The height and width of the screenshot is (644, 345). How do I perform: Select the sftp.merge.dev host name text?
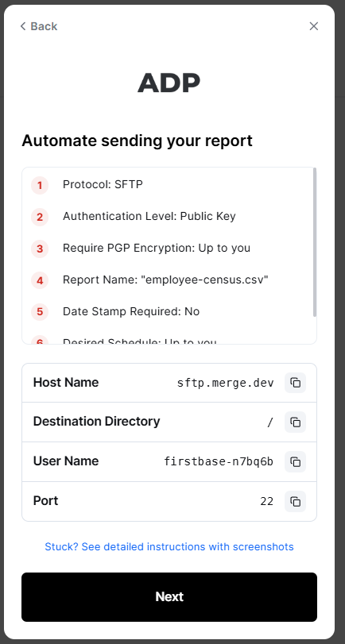tap(225, 384)
